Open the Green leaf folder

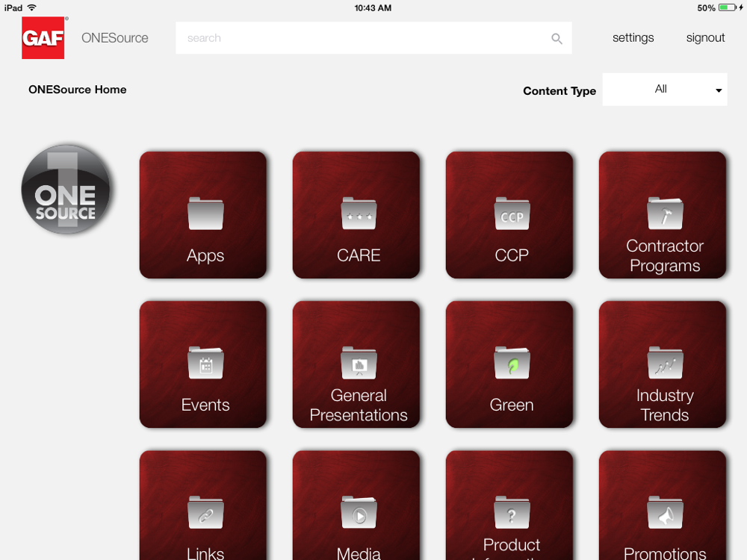point(512,363)
